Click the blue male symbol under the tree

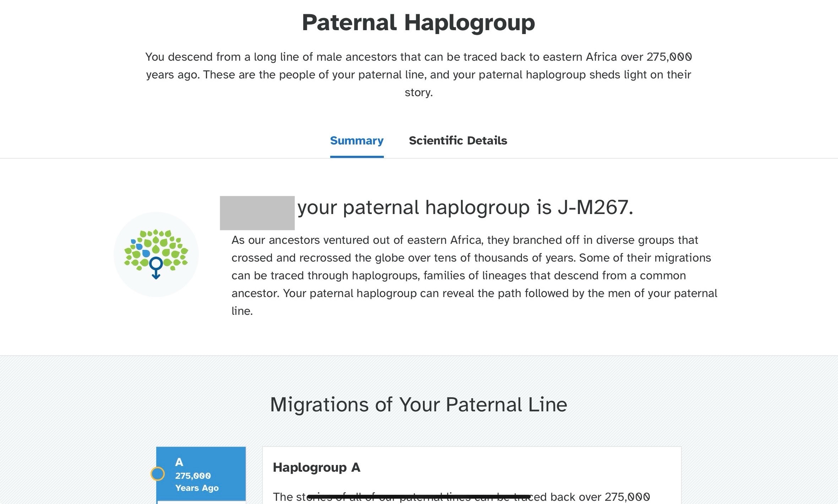[x=156, y=268]
